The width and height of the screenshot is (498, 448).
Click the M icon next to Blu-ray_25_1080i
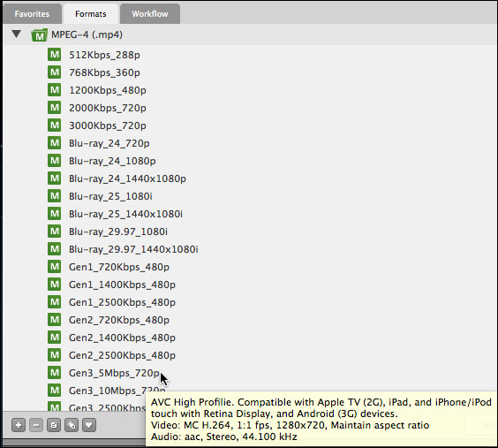coord(55,196)
